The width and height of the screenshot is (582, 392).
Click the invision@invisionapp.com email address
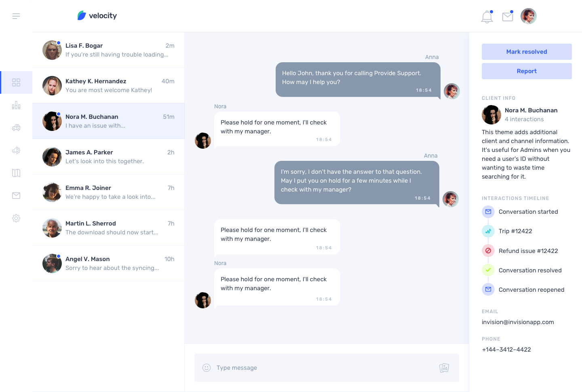518,322
